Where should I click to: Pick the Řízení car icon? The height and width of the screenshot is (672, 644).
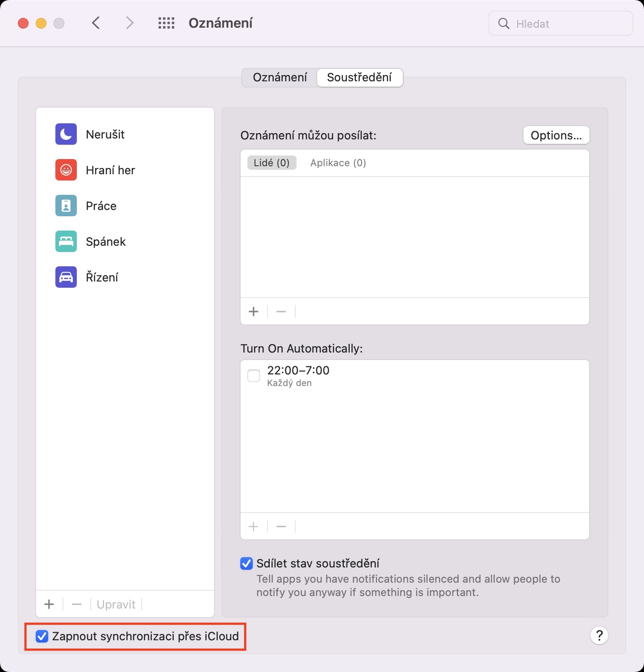[x=66, y=277]
